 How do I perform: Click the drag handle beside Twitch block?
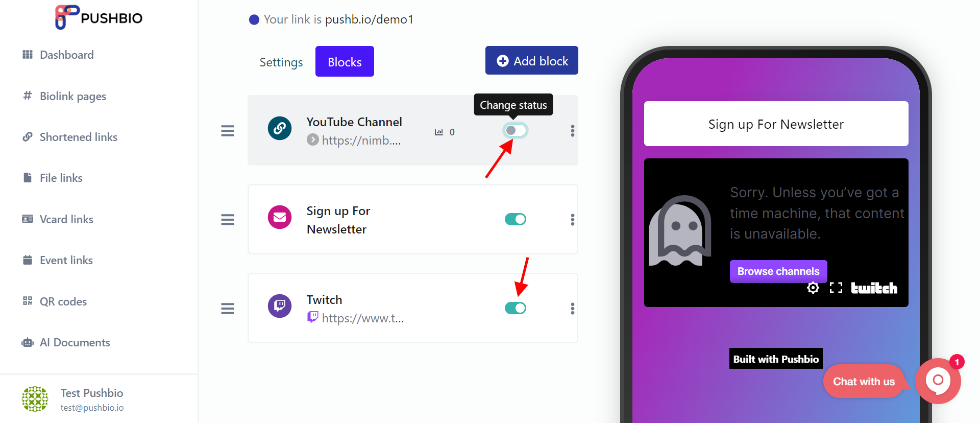click(228, 309)
